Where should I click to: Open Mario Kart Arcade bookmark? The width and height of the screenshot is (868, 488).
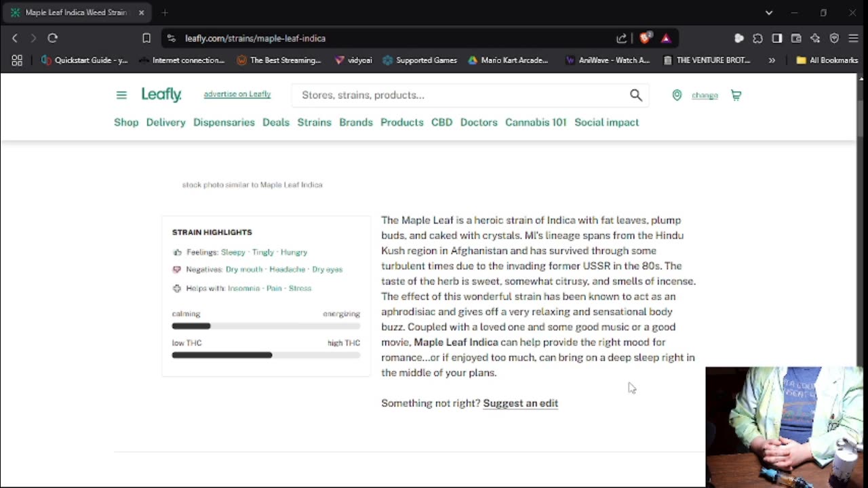point(508,60)
